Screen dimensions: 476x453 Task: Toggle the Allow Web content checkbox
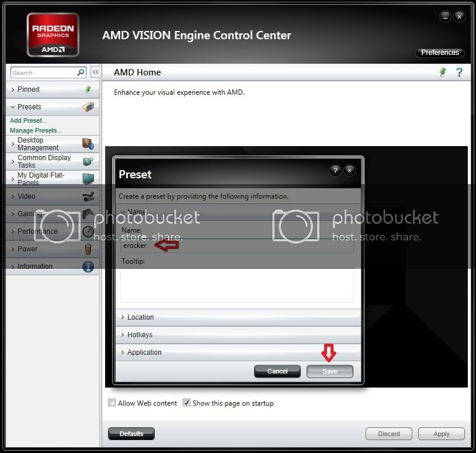coord(112,403)
